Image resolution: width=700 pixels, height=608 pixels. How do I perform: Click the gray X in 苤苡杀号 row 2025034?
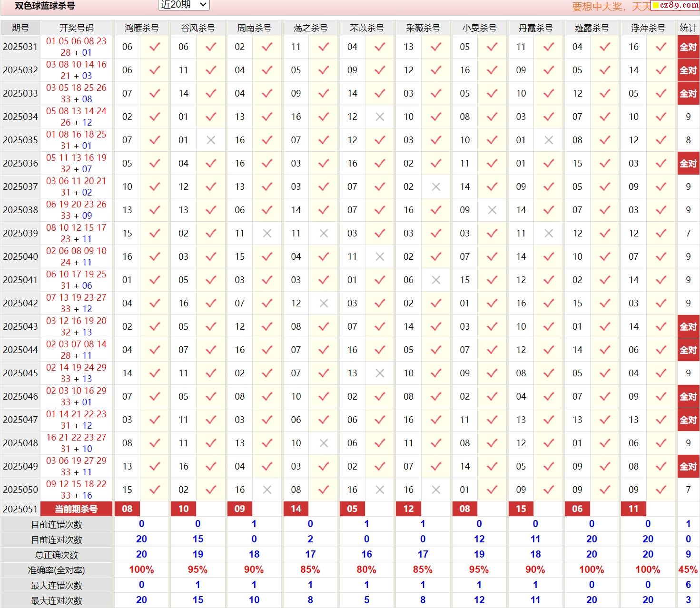380,117
